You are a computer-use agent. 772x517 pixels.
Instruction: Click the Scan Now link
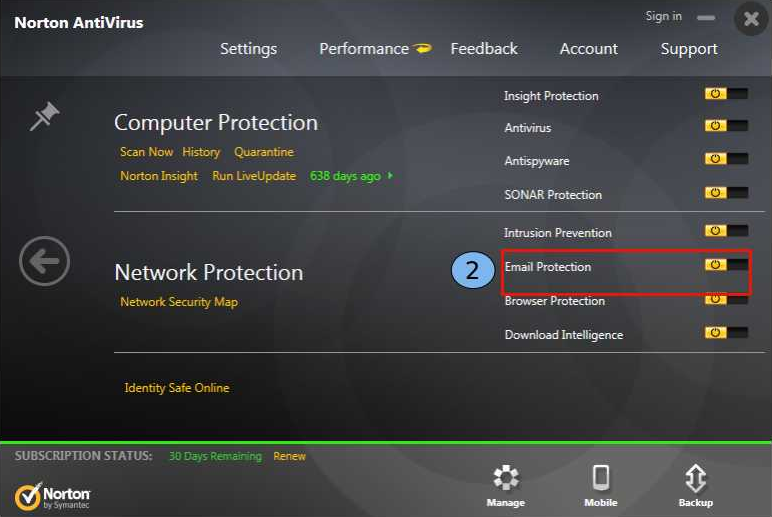(x=146, y=152)
